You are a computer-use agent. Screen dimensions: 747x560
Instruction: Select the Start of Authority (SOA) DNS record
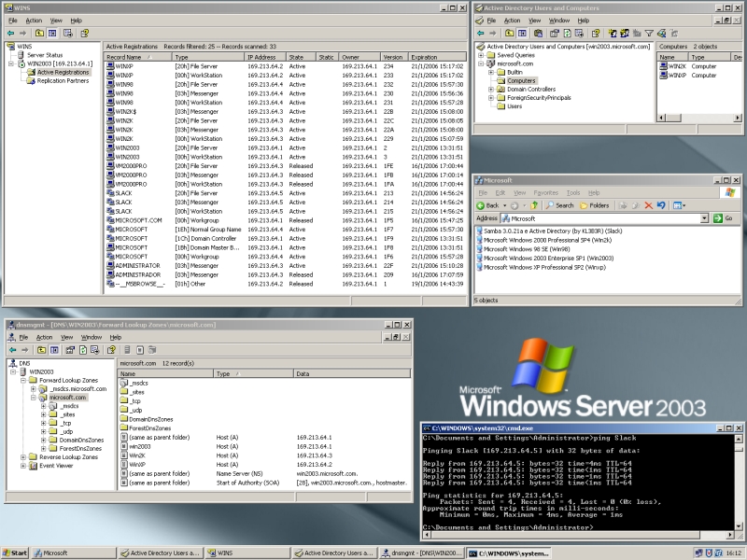coord(264,483)
